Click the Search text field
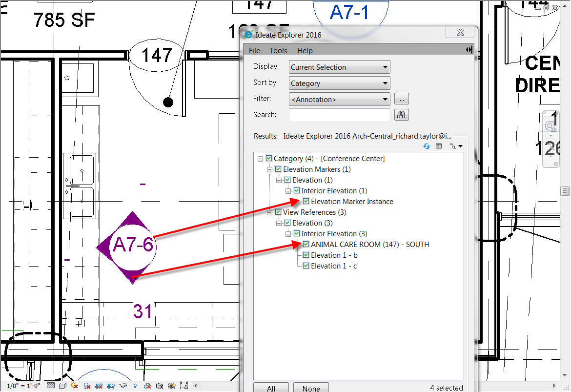The height and width of the screenshot is (392, 571). (x=340, y=115)
